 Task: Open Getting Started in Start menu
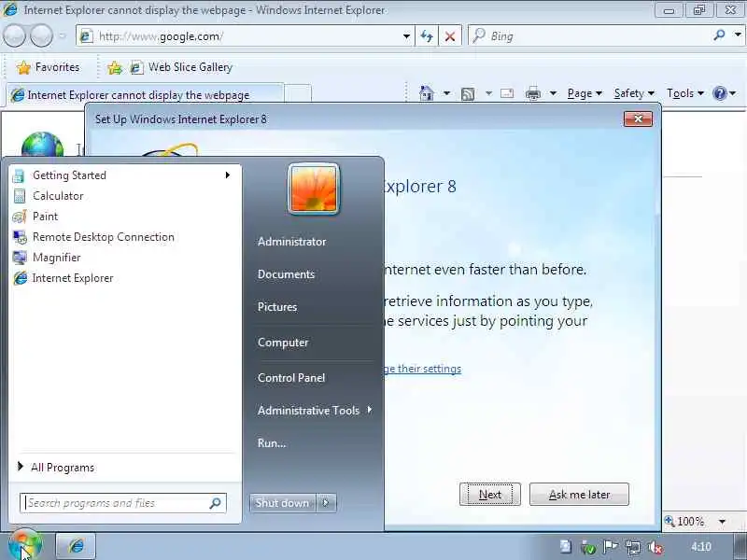pyautogui.click(x=124, y=175)
